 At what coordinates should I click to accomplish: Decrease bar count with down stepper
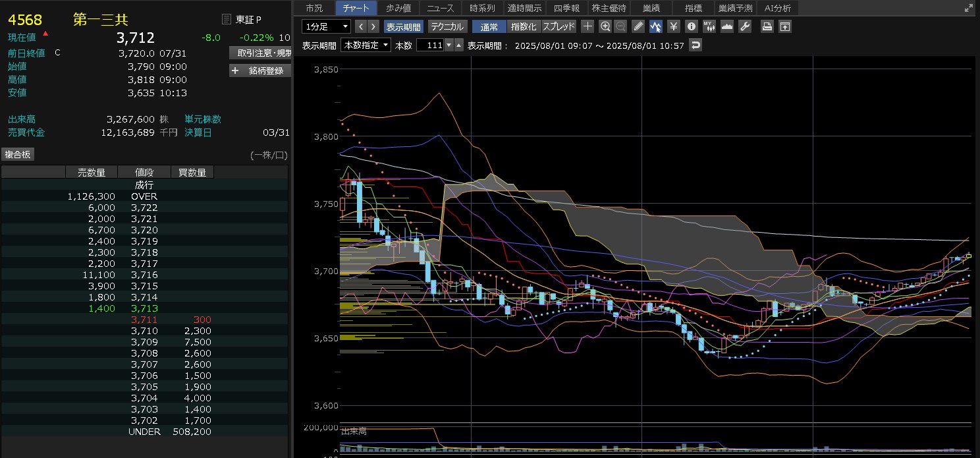pos(450,45)
